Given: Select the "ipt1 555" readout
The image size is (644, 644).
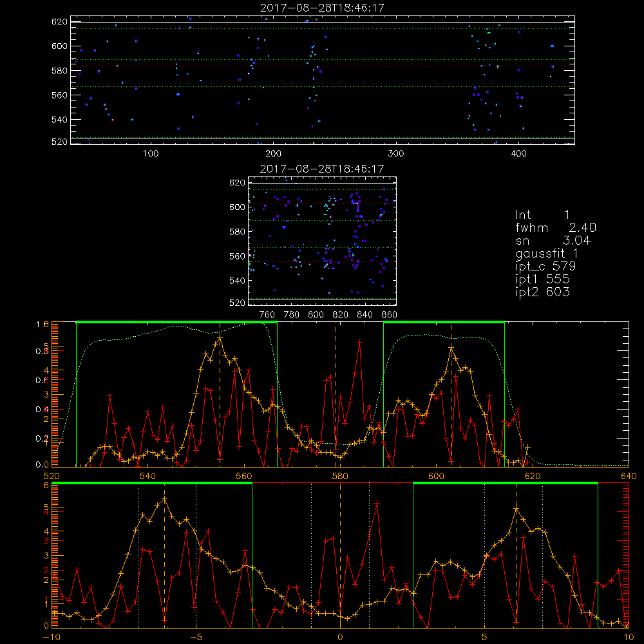Looking at the screenshot, I should pyautogui.click(x=542, y=279).
